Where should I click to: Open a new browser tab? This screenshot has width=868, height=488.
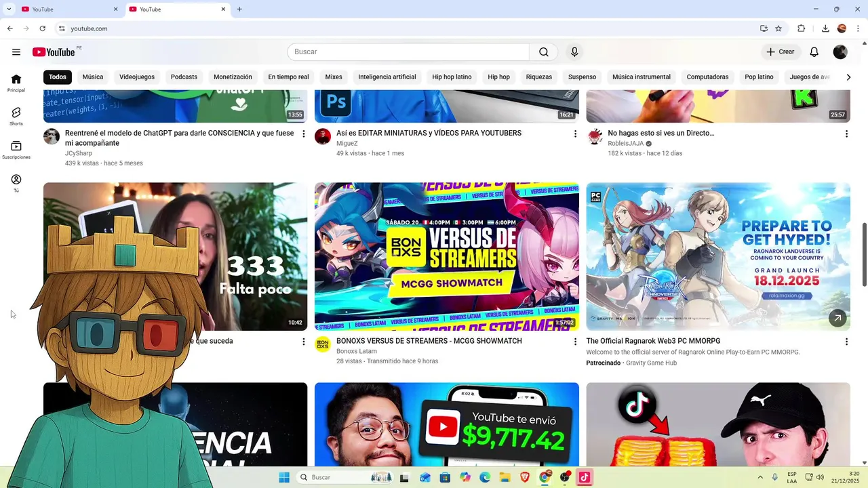point(239,9)
